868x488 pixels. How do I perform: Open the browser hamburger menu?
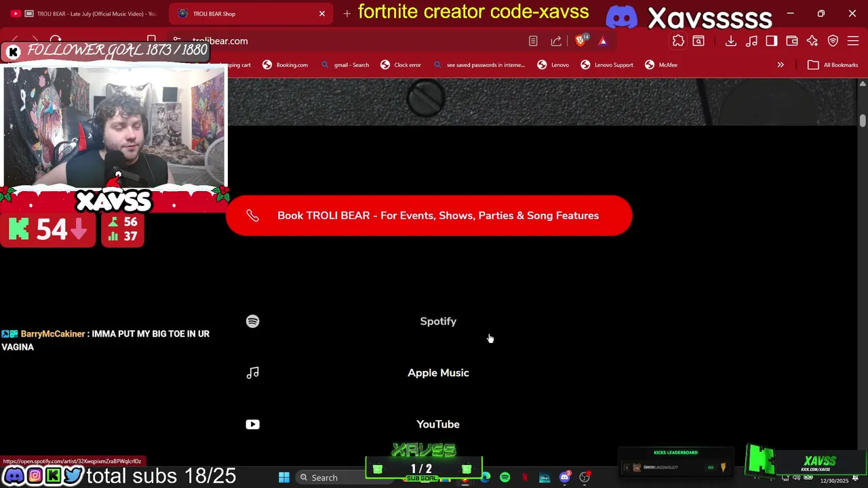[853, 41]
